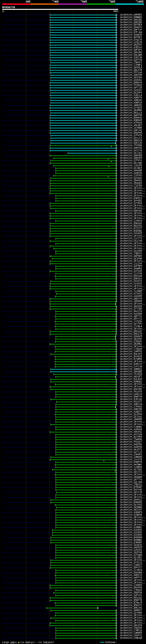
Task: Select label UniRef100_Q9SML8
Action: [x=131, y=67]
